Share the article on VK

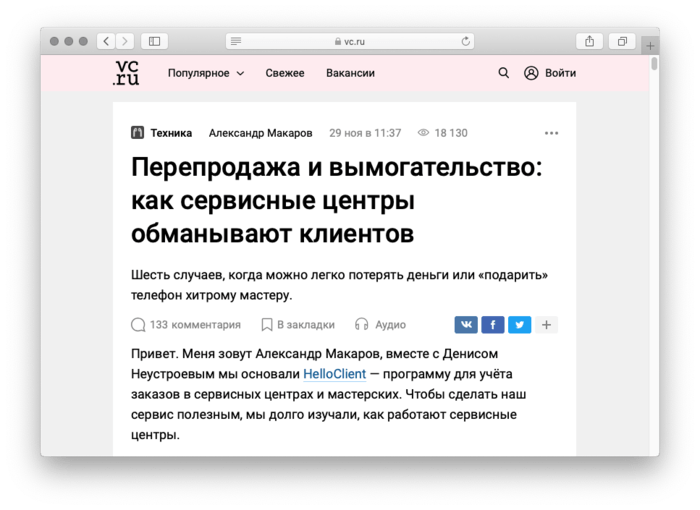[x=466, y=325]
